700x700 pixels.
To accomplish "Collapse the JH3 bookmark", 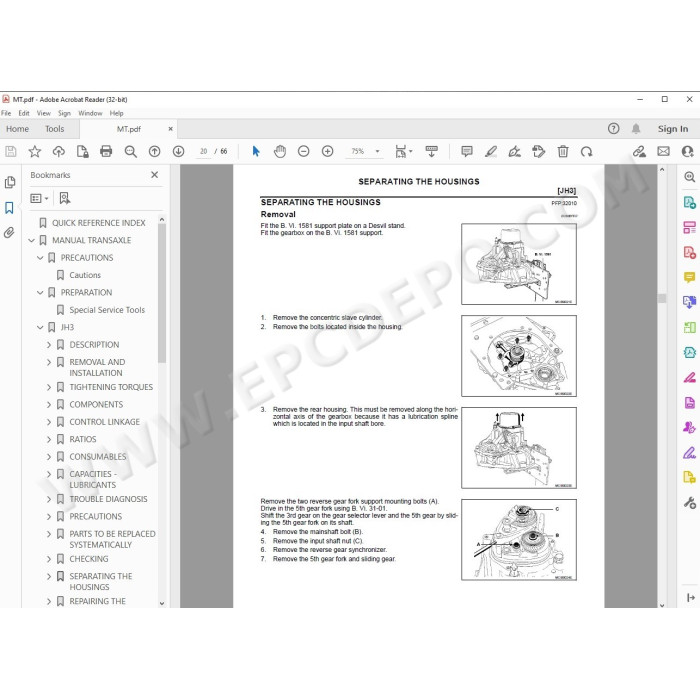I will [x=40, y=327].
